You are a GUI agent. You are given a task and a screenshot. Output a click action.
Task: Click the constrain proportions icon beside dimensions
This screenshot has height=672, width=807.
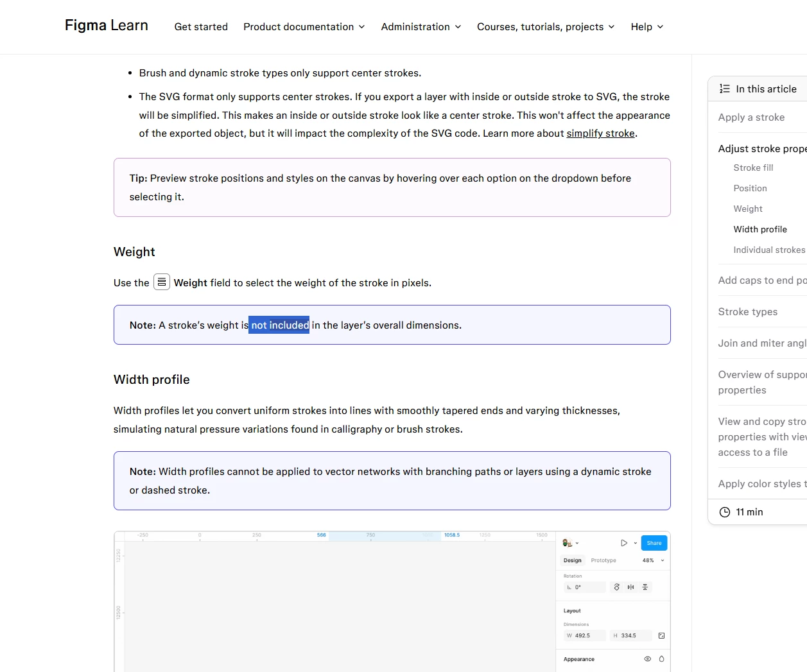pyautogui.click(x=661, y=635)
